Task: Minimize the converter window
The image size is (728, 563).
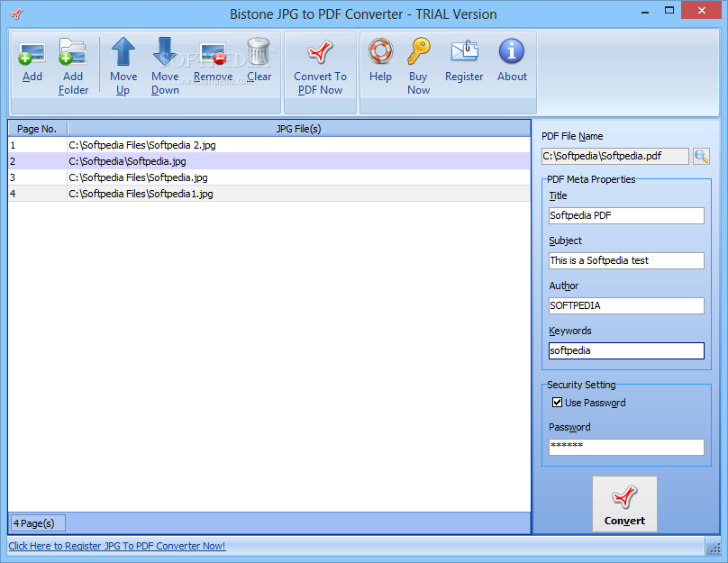Action: [x=645, y=12]
